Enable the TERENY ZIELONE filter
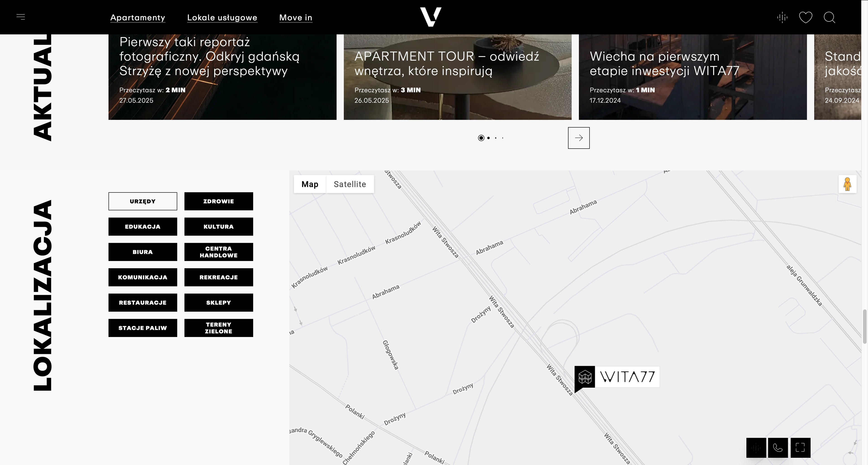Screen dimensions: 868x465 [x=218, y=328]
